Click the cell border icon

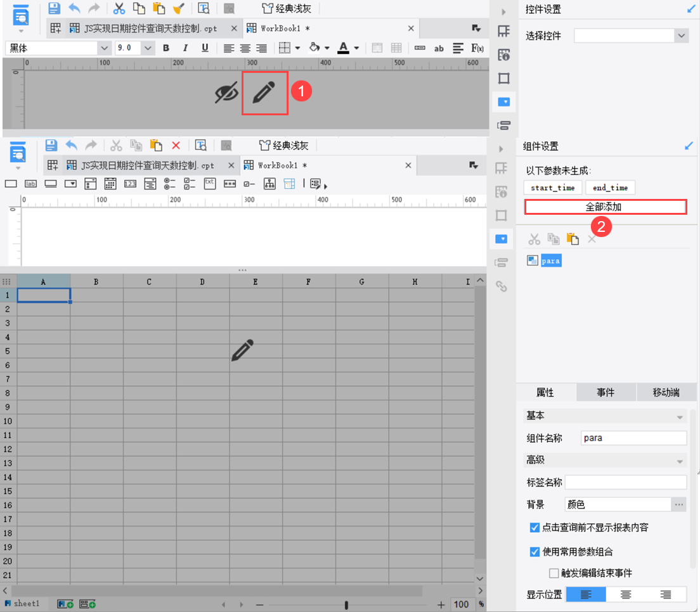point(284,48)
